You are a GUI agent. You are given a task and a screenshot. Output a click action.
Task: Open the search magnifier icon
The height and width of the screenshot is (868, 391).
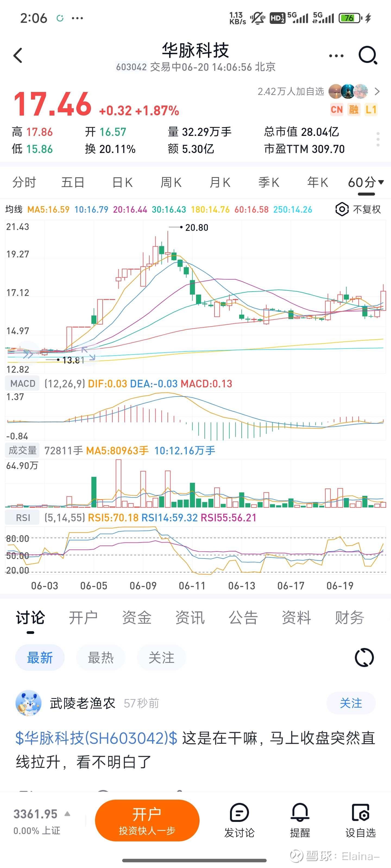[367, 55]
